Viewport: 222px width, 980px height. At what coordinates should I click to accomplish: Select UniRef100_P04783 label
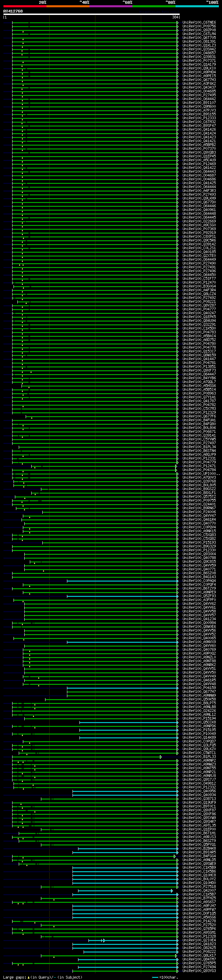click(199, 332)
